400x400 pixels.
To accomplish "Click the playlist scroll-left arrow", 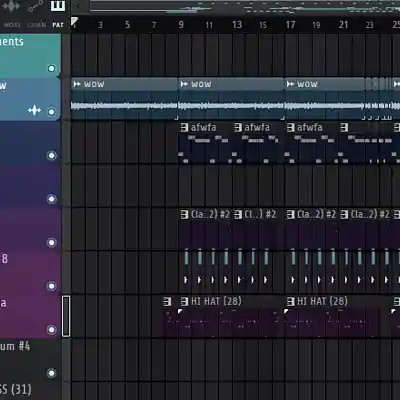I will [x=78, y=6].
